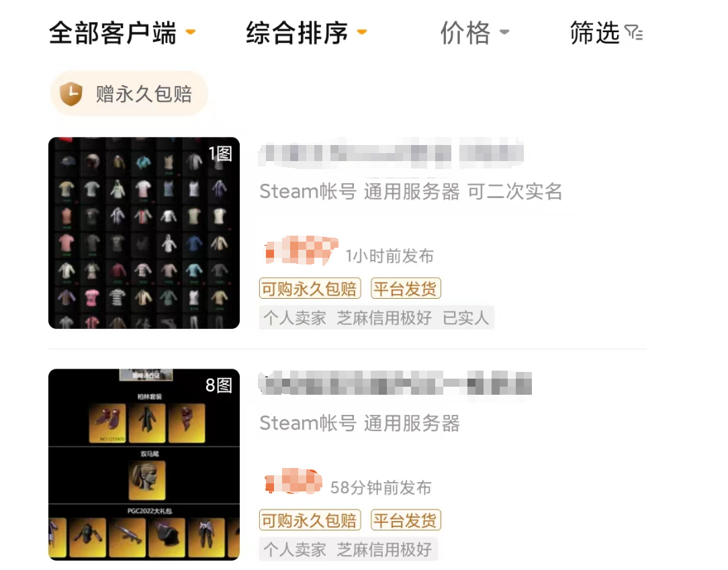Viewport: 728px width, 570px height.
Task: Click the shield clock icon in 赠永久包赔
Action: pyautogui.click(x=71, y=94)
